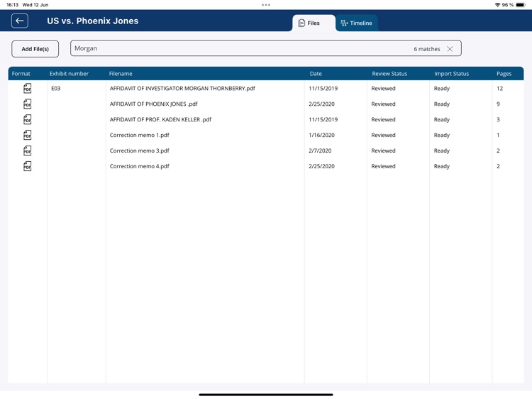Click the US vs. Phoenix Jones title
This screenshot has width=532, height=399.
tap(93, 21)
